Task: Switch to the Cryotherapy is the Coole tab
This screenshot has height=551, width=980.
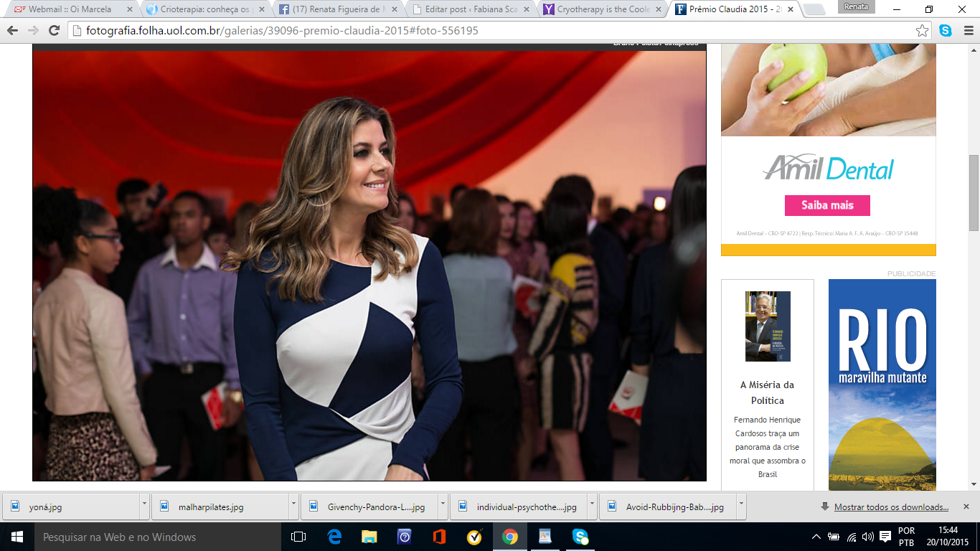Action: point(603,10)
